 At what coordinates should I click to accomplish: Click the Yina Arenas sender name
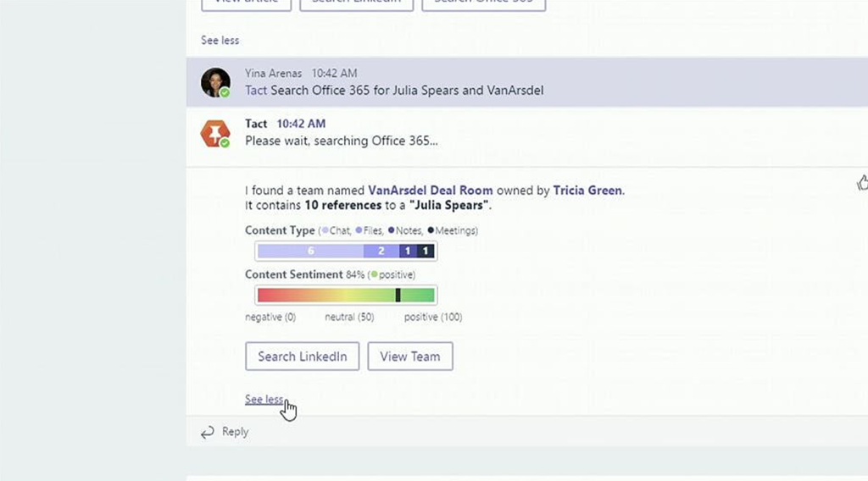[274, 73]
